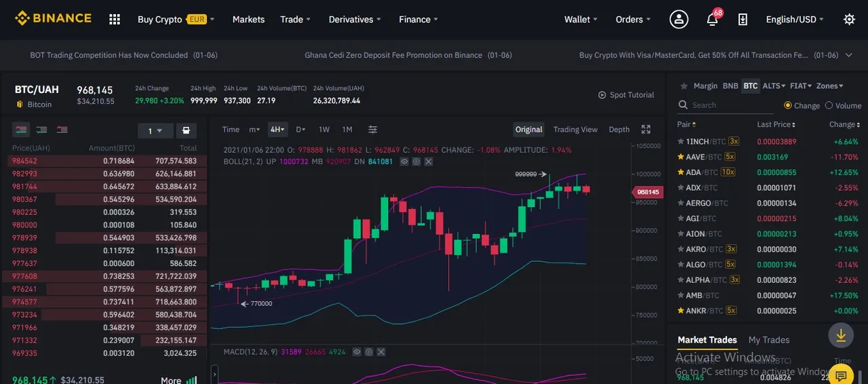The image size is (868, 384).
Task: Remove the MACD indicator
Action: tap(381, 352)
